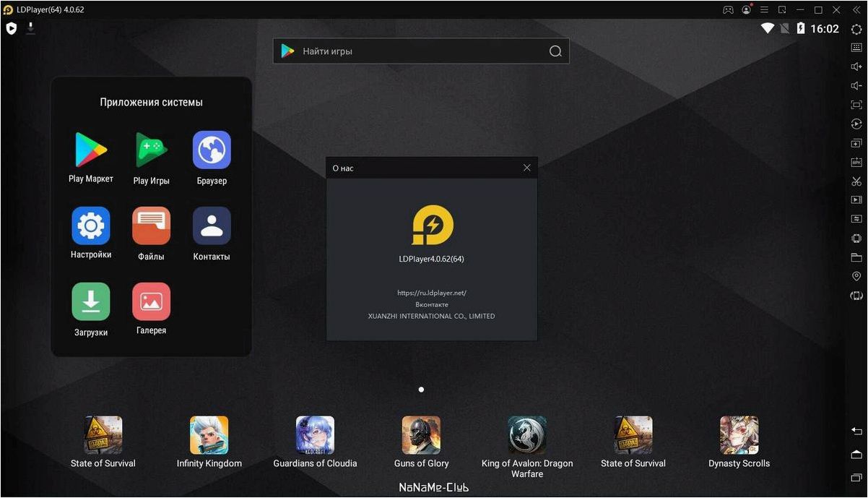
Task: Open the LDPlayer settings gear in sidebar
Action: pos(856,29)
